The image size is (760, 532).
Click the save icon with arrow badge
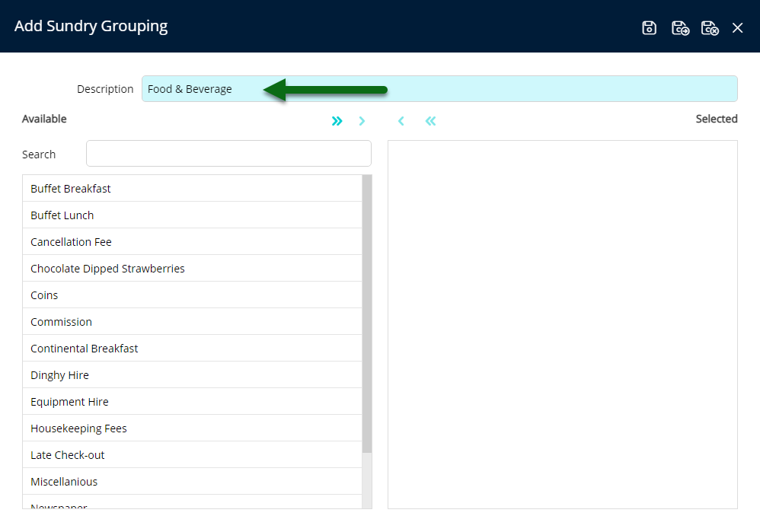pyautogui.click(x=680, y=28)
